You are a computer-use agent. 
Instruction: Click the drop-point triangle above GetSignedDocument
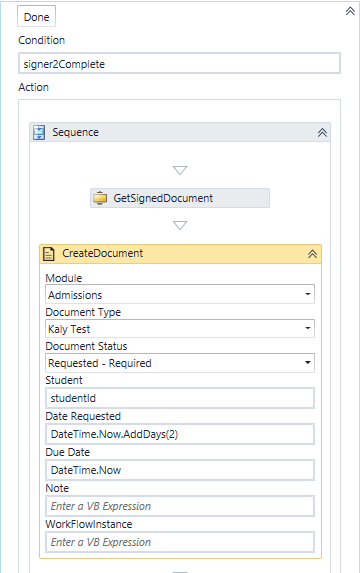click(180, 170)
